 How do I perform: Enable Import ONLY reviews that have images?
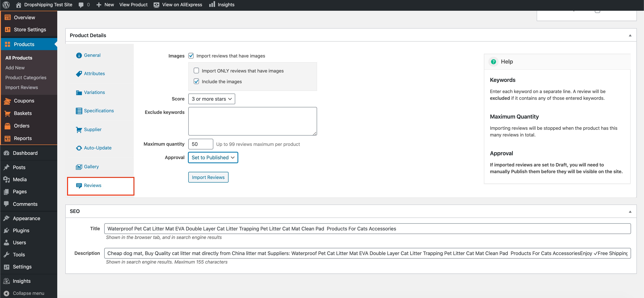tap(196, 70)
